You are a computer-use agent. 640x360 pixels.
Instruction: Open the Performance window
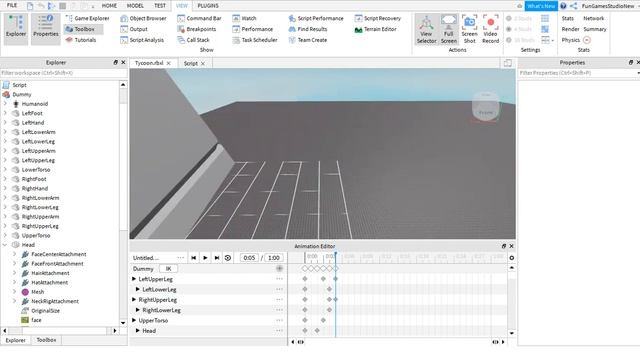(x=253, y=29)
